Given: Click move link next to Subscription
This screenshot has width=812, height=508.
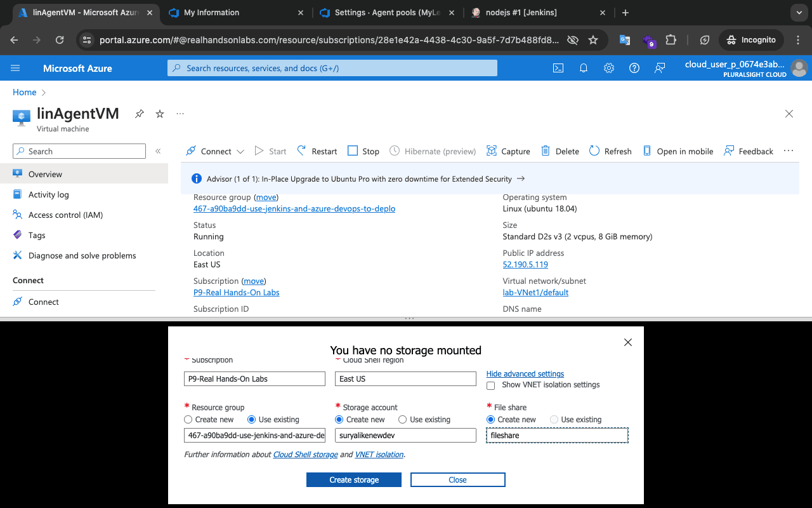Looking at the screenshot, I should 254,281.
